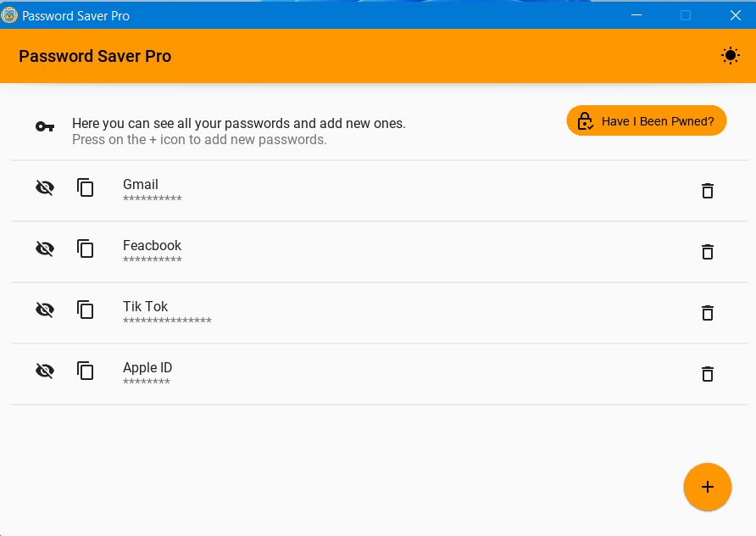Screen dimensions: 756x536
Task: Reveal the Feacbook password with eye icon
Action: click(x=45, y=248)
